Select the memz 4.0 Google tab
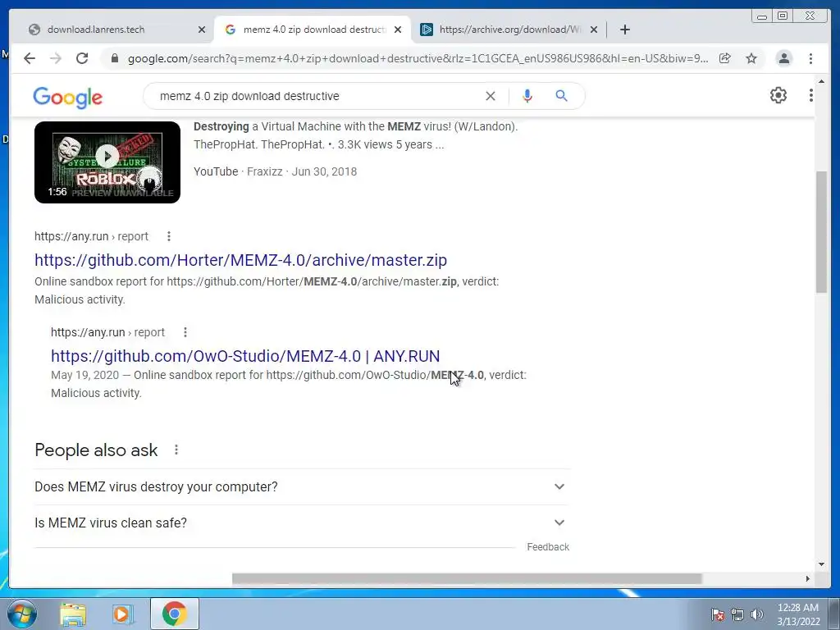 pos(313,30)
